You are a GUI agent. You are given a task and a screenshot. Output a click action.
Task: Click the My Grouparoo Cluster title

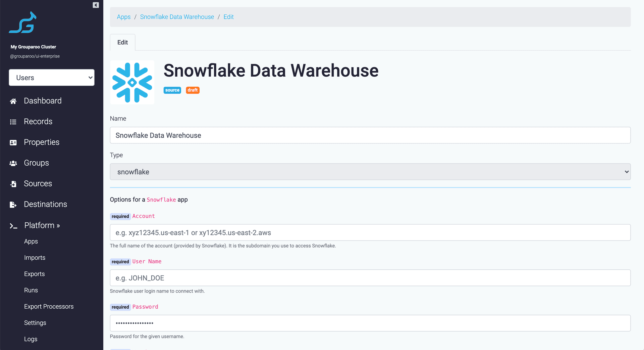(x=33, y=47)
